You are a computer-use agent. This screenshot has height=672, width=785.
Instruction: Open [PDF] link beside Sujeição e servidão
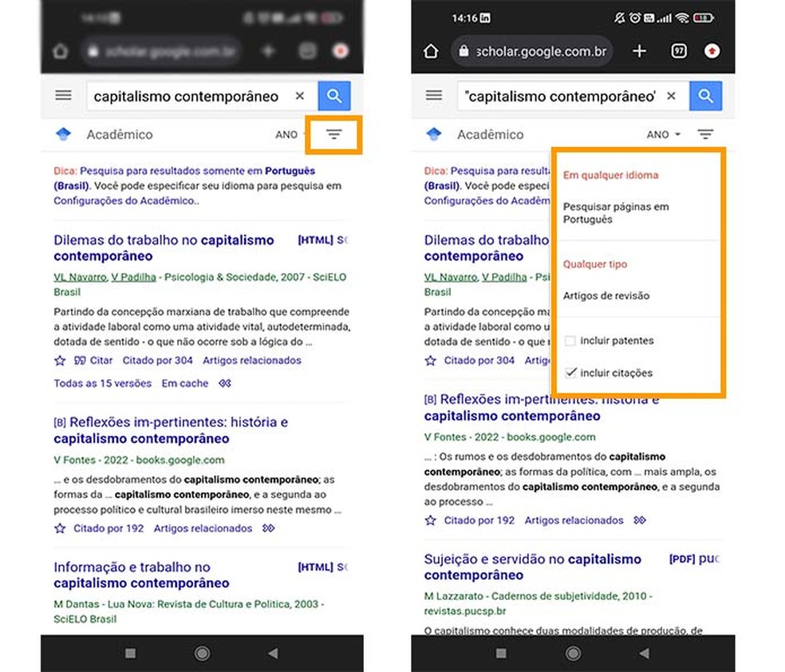point(694,559)
